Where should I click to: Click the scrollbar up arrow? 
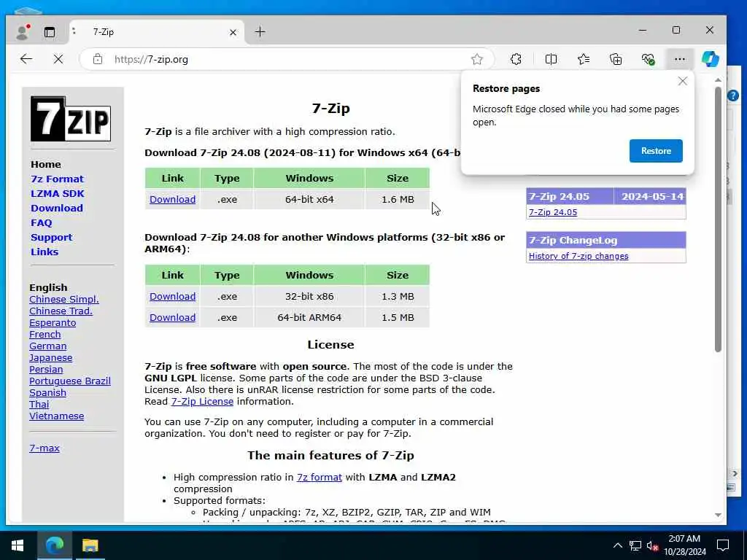(718, 80)
